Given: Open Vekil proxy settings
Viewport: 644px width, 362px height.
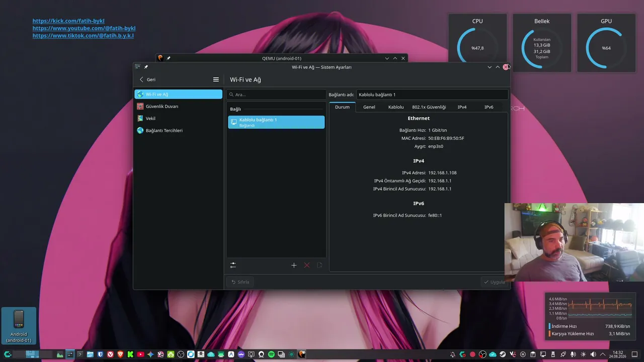Looking at the screenshot, I should (x=178, y=118).
